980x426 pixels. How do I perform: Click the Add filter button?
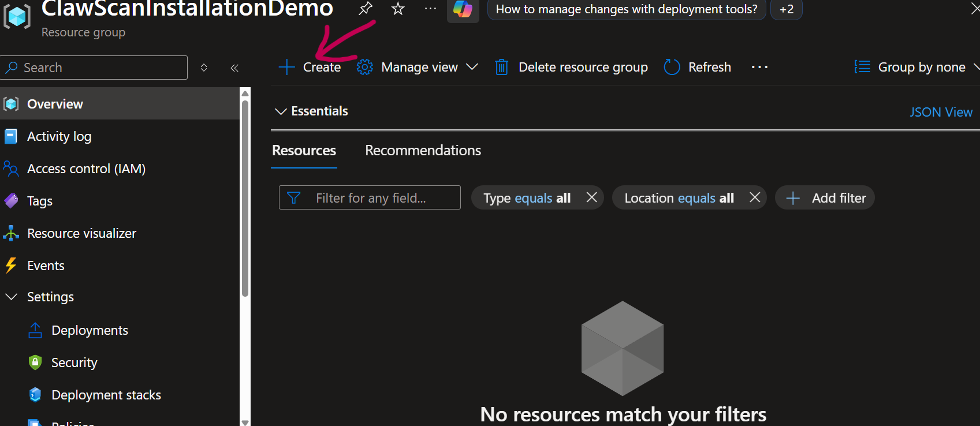pos(825,198)
